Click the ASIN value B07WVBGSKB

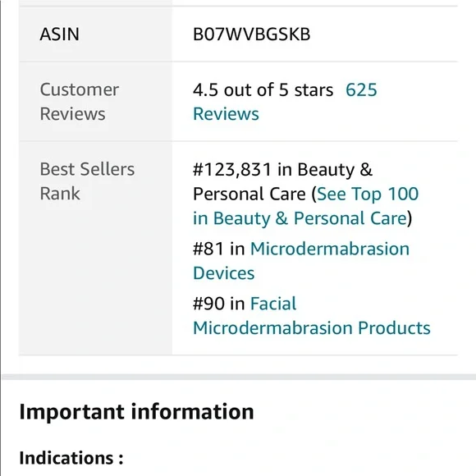pos(252,34)
